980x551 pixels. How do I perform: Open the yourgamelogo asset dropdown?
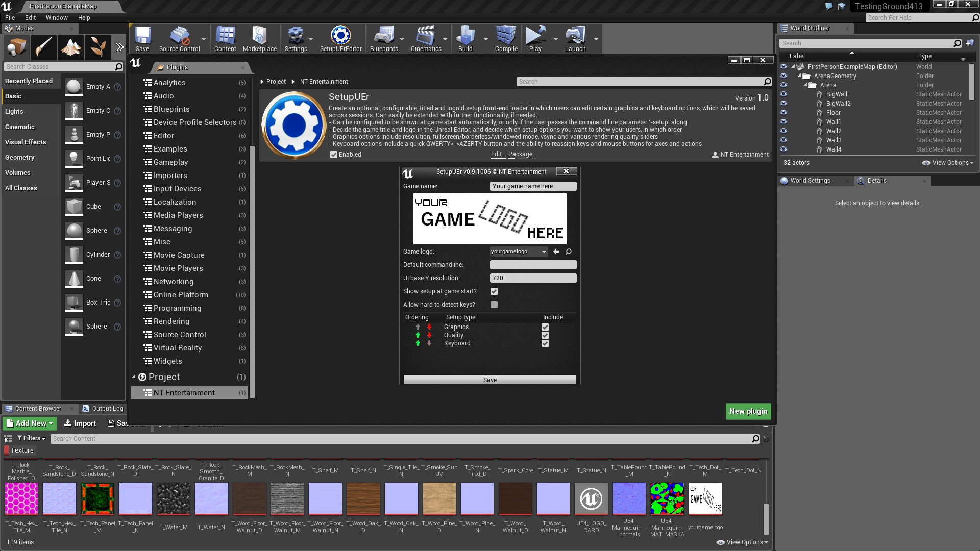pos(519,252)
